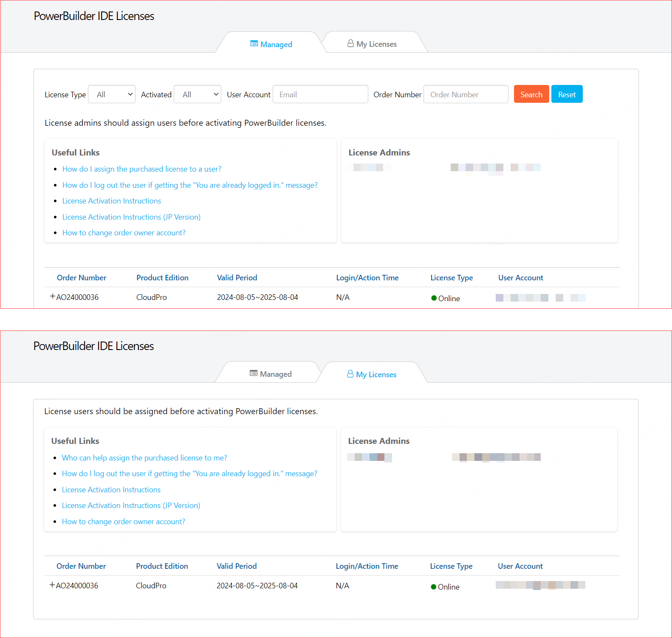Click the My Licenses user icon in bottom panel
This screenshot has height=638, width=672.
pyautogui.click(x=350, y=374)
